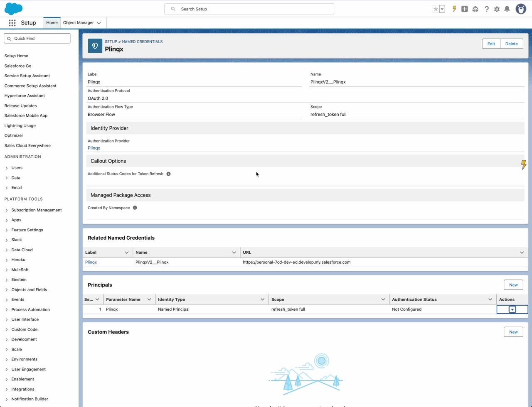Open the App Launcher grid
Image resolution: width=532 pixels, height=407 pixels.
[12, 23]
